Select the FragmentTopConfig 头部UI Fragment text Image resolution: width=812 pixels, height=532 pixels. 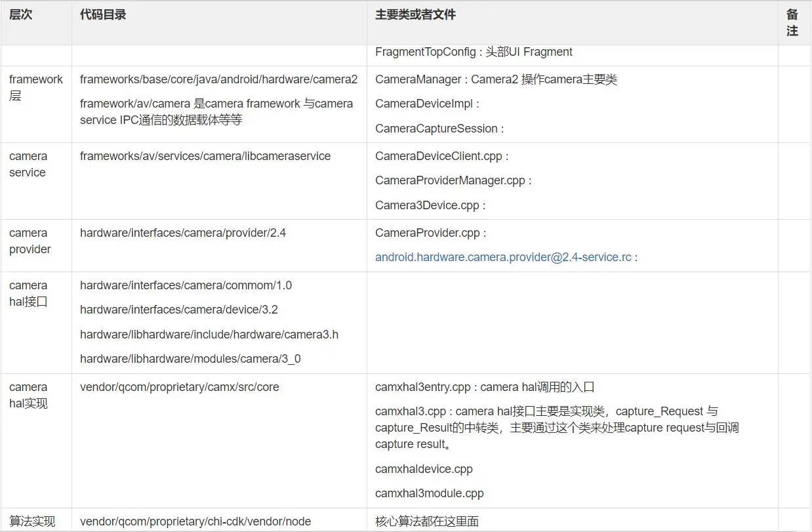click(474, 52)
